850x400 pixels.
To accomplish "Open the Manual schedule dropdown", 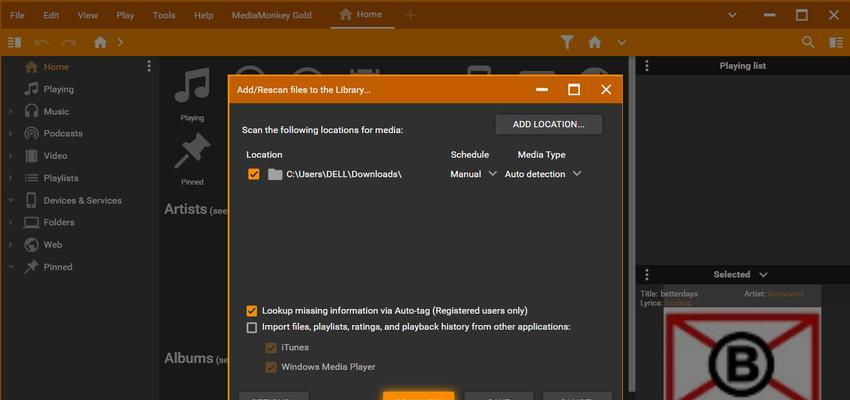I will coord(473,174).
